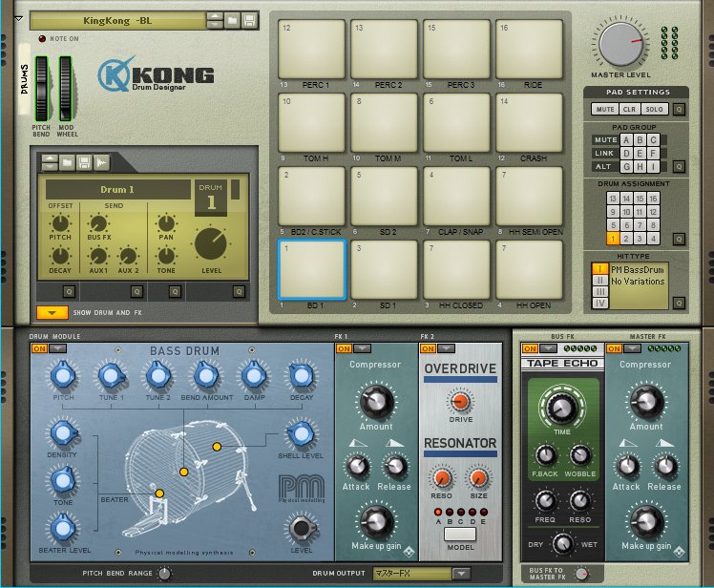The image size is (714, 588).
Task: Click the Tape Echo Dry/Wet knob
Action: click(x=563, y=544)
